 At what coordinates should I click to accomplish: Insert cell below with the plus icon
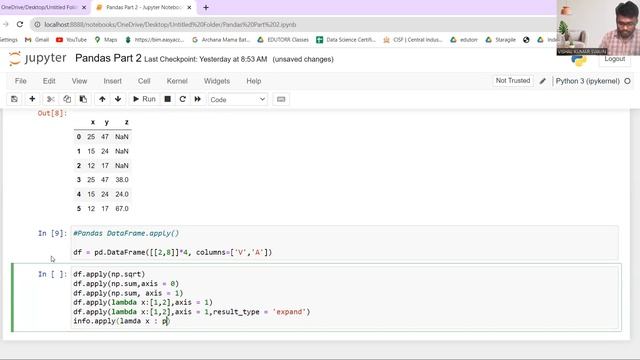(x=32, y=99)
